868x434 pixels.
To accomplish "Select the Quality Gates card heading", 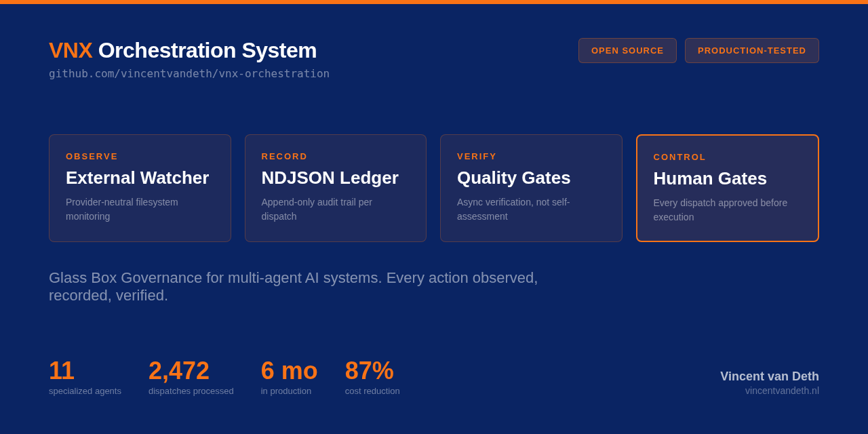I will [513, 178].
